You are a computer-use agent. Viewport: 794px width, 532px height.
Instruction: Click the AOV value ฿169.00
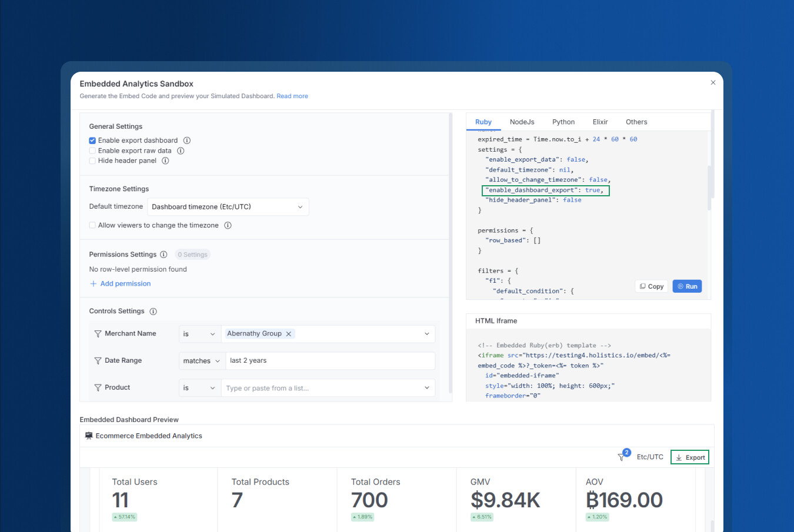(624, 500)
